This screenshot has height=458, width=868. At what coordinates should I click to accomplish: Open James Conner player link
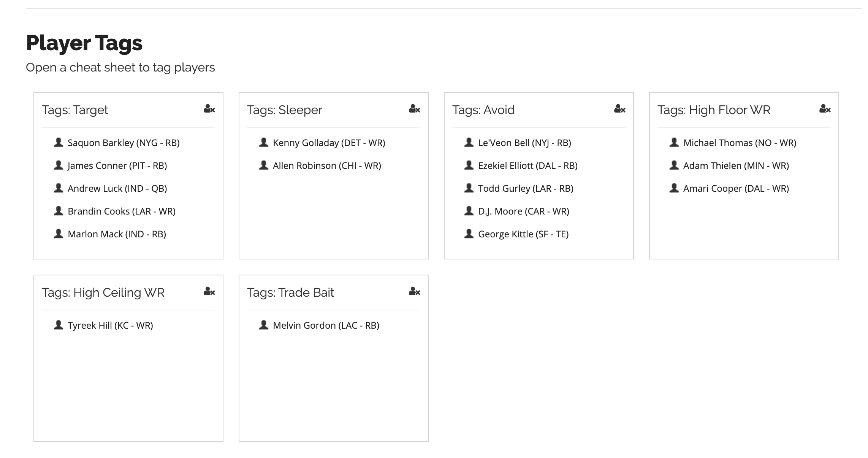pos(117,165)
